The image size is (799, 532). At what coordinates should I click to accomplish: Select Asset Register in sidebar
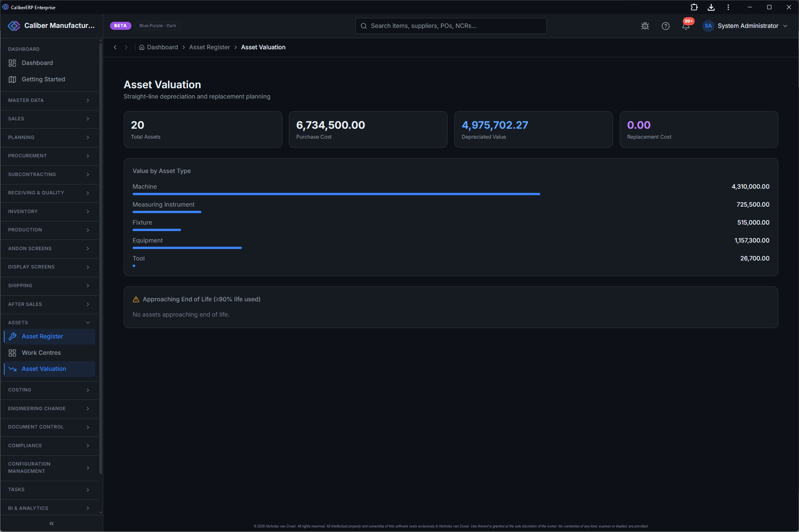coord(49,336)
